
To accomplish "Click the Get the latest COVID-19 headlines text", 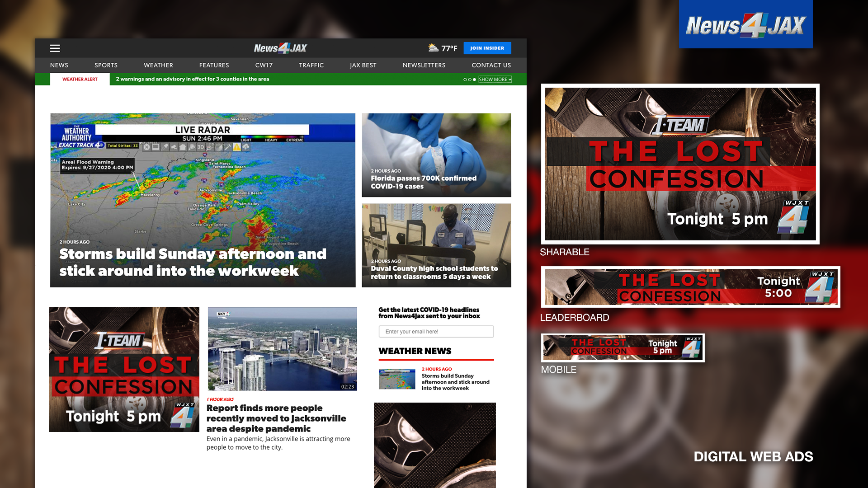I will (429, 313).
